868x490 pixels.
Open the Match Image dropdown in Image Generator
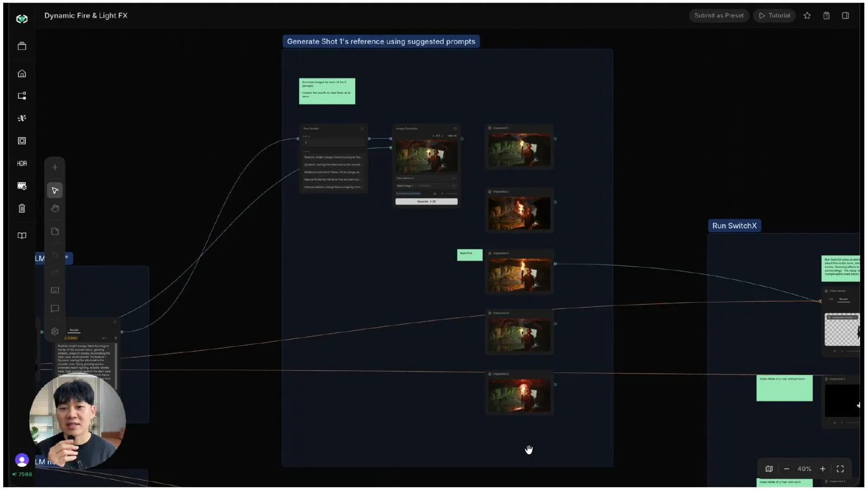(426, 186)
